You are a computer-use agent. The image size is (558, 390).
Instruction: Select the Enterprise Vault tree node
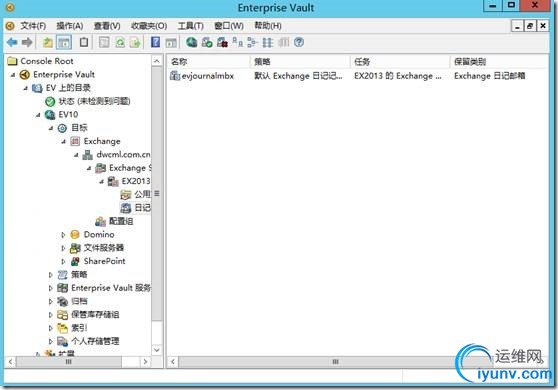click(64, 74)
